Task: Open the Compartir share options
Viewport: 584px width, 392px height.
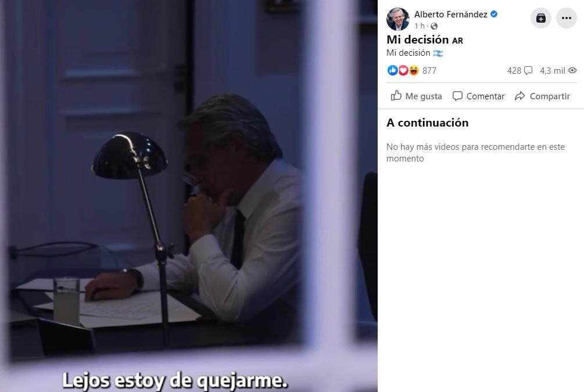Action: coord(542,96)
